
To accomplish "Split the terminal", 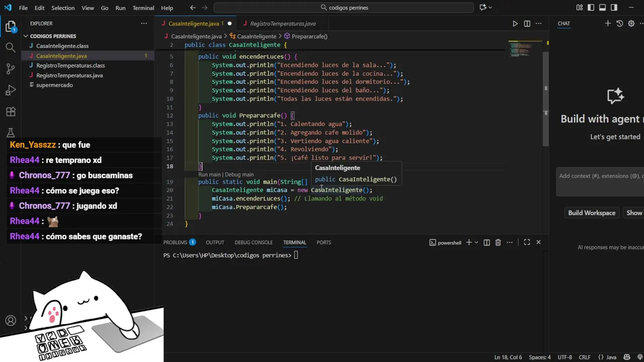I will click(487, 242).
